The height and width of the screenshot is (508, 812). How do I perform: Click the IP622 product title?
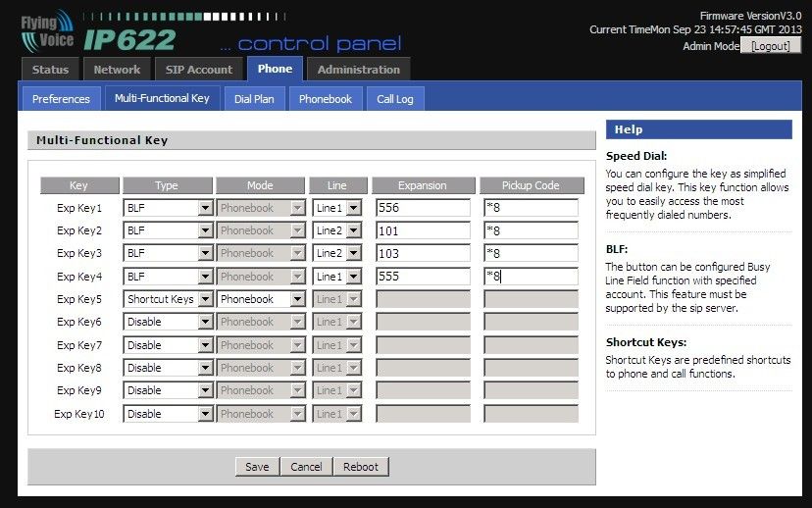[x=130, y=40]
